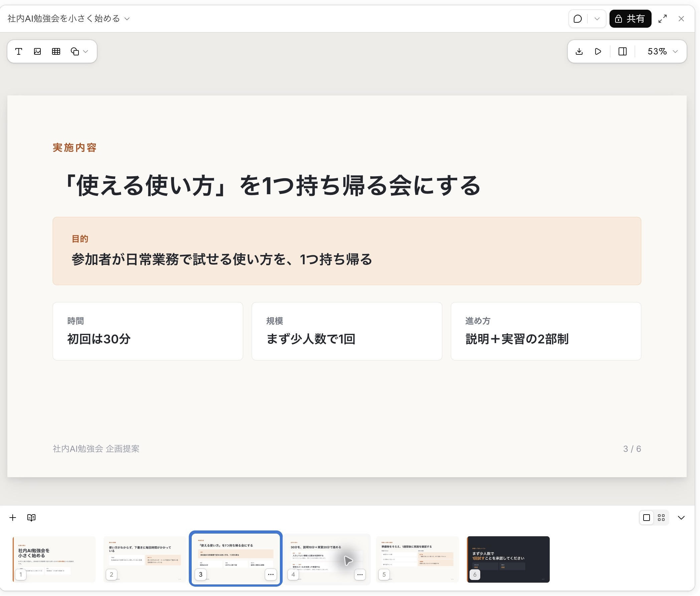This screenshot has height=596, width=700.
Task: Expand the view to fullscreen
Action: pos(663,19)
